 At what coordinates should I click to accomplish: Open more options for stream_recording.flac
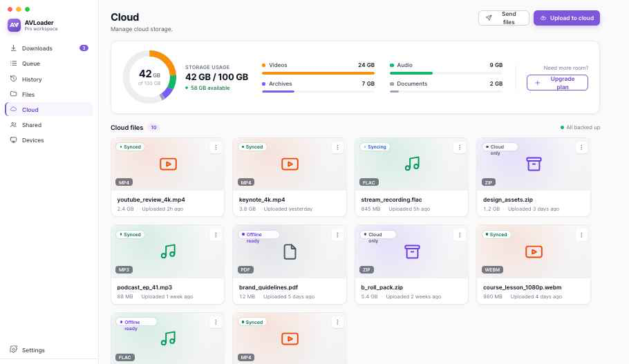tap(460, 148)
